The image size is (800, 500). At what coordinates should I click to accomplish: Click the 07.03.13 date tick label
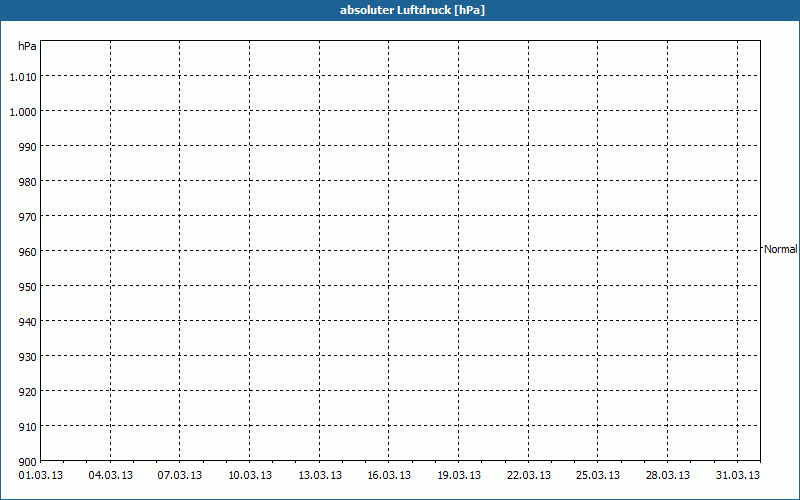pos(180,476)
